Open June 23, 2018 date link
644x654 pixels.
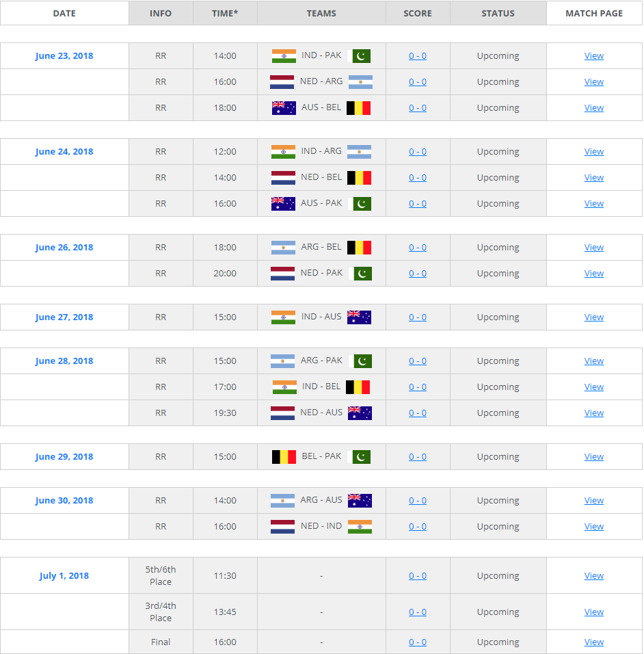pos(64,56)
